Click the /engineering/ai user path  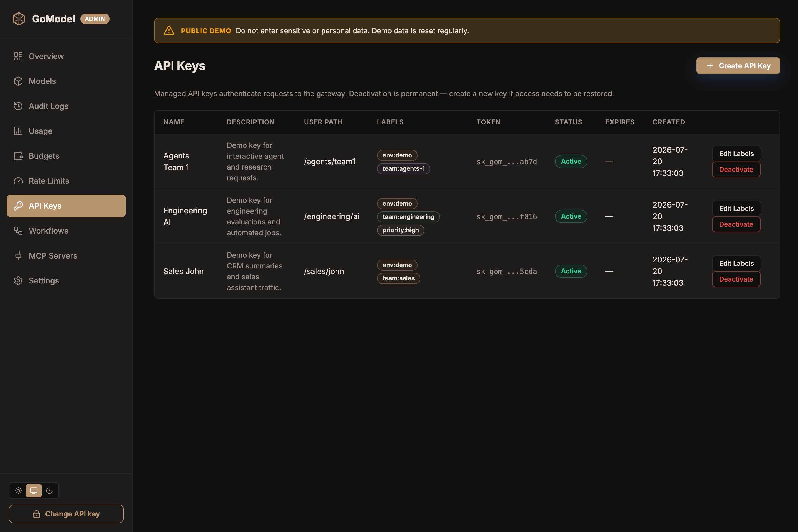(x=331, y=216)
